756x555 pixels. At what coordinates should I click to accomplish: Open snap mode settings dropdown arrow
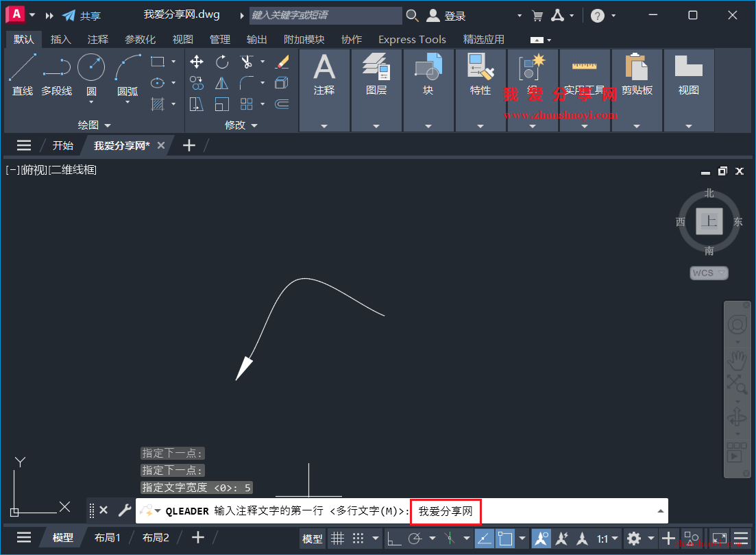(376, 538)
